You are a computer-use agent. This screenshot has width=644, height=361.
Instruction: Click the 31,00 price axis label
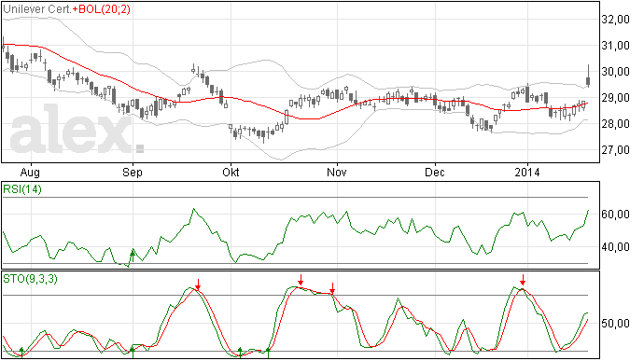(x=615, y=46)
